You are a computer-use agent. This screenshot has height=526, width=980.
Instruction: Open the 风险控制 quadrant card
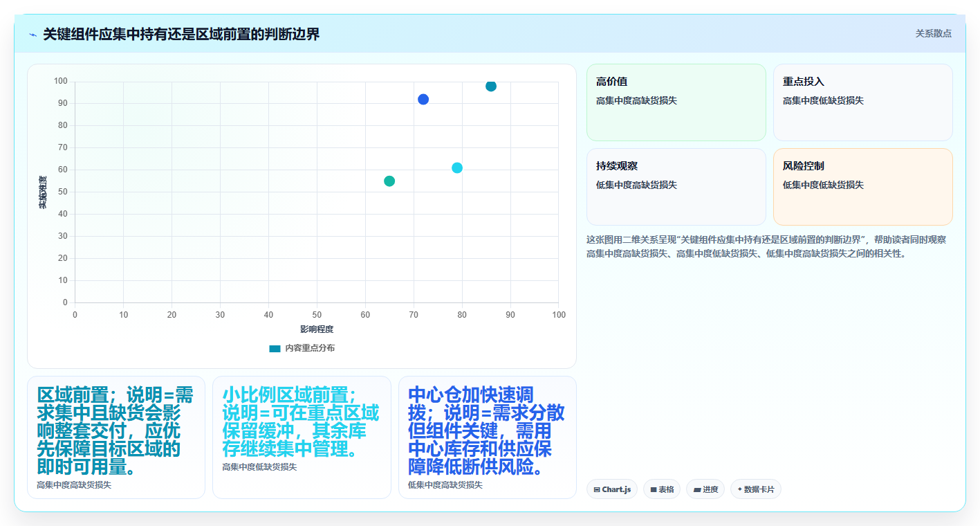click(862, 187)
